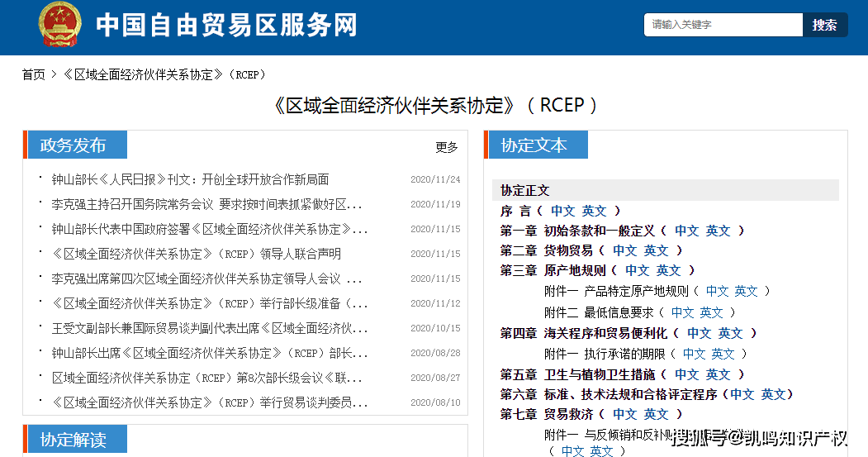Open 第三章 原产地规则 English text

[x=668, y=270]
